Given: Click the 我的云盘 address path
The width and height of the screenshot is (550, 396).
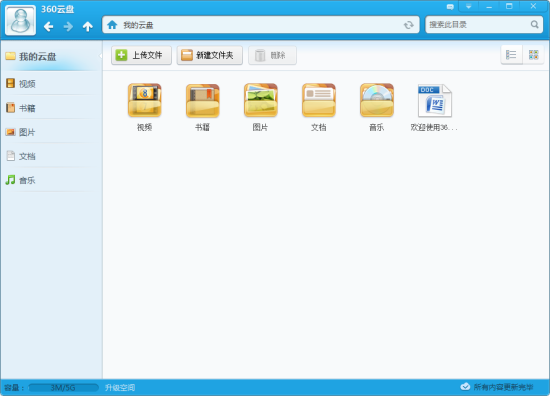Looking at the screenshot, I should (138, 25).
